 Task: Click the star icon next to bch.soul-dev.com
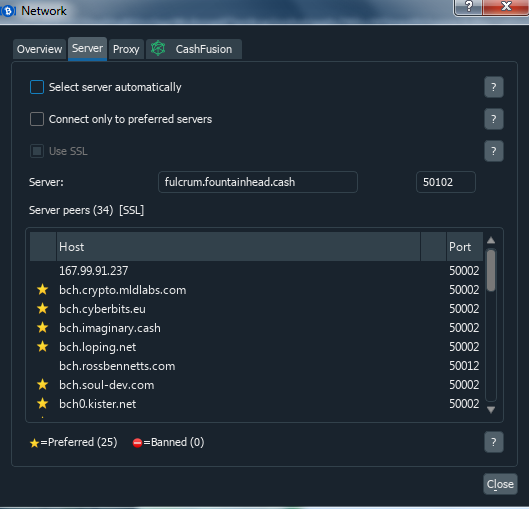(43, 385)
